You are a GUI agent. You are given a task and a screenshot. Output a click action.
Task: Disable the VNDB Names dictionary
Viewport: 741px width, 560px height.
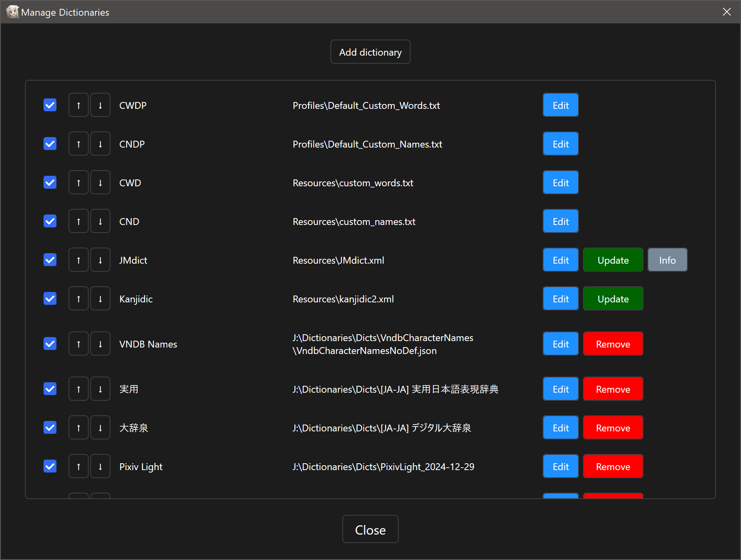(50, 344)
